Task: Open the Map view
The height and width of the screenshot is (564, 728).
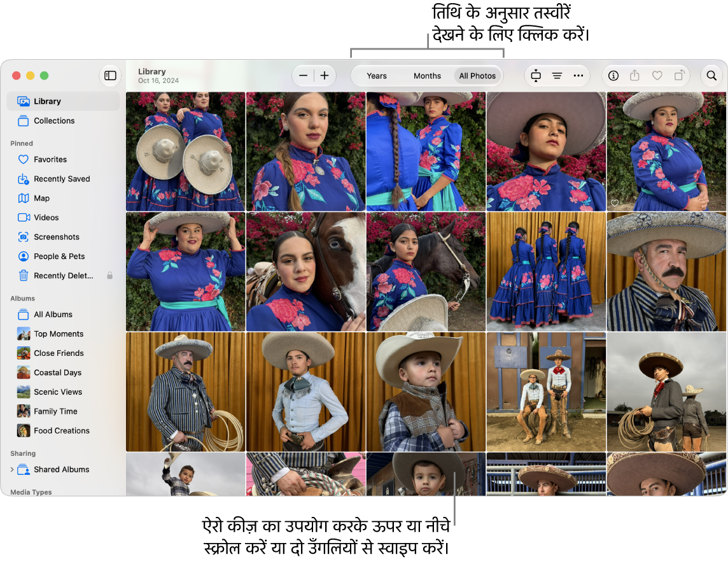Action: 63,199
